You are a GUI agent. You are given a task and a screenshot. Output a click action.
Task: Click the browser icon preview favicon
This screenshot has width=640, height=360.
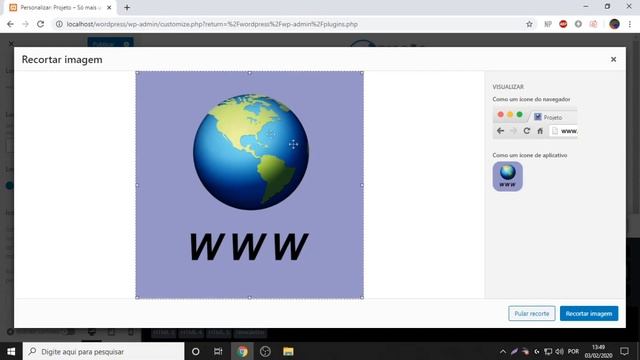click(x=538, y=117)
